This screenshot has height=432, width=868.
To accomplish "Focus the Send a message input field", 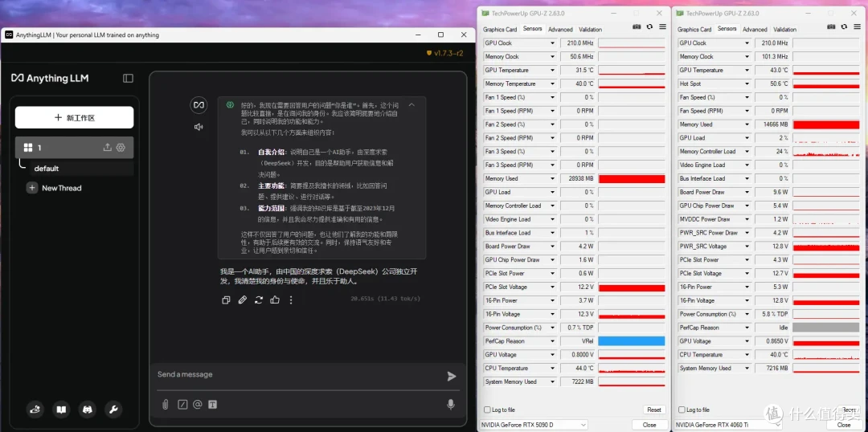I will click(x=299, y=374).
